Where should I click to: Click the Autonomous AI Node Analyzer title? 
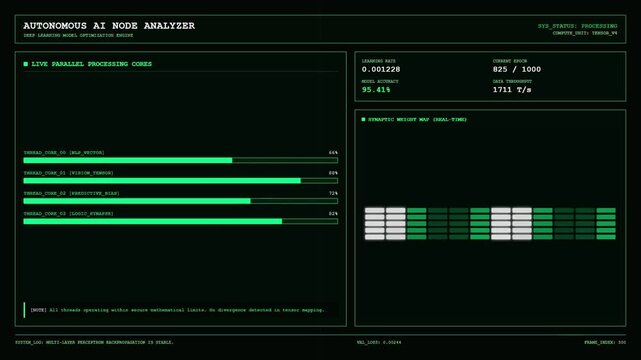click(x=109, y=26)
